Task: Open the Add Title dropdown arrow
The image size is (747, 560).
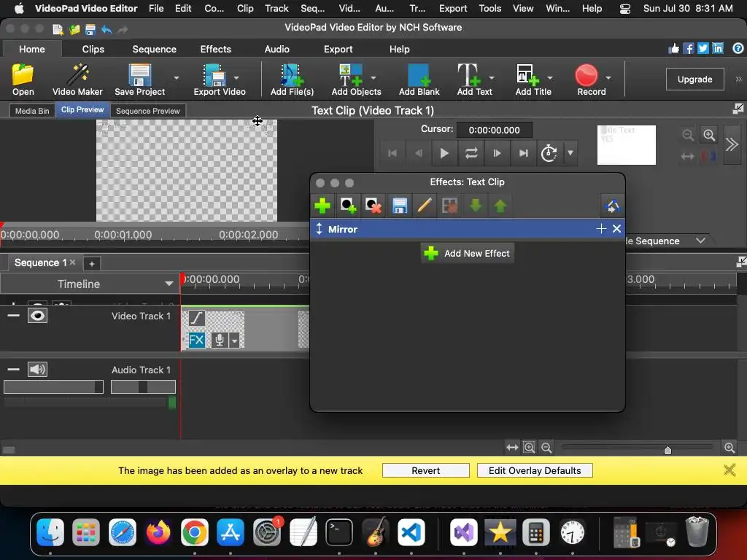Action: pyautogui.click(x=550, y=77)
